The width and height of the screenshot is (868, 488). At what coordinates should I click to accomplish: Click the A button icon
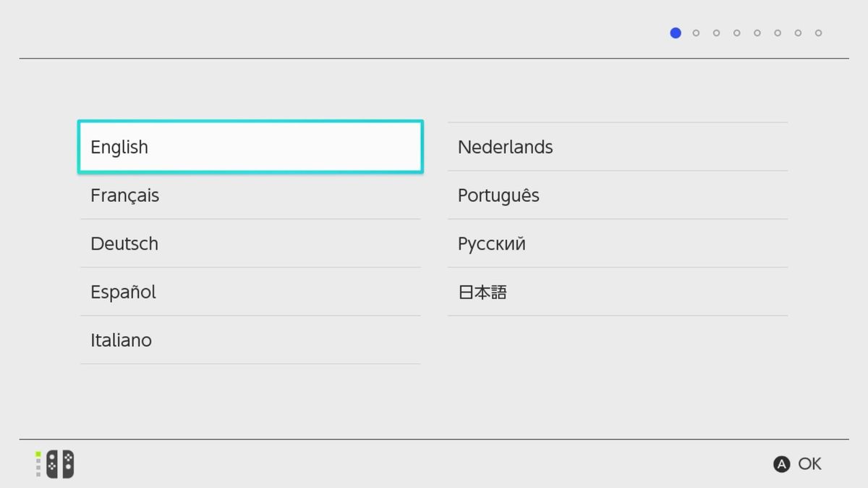[781, 464]
